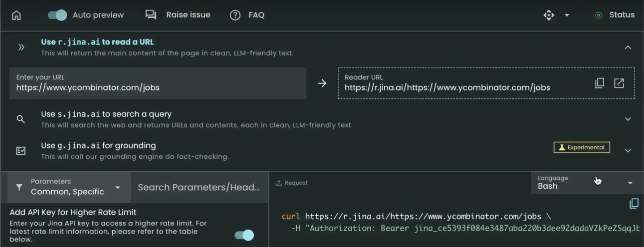This screenshot has height=247, width=644.
Task: Copy the Reader URL with copy icon
Action: tap(600, 83)
